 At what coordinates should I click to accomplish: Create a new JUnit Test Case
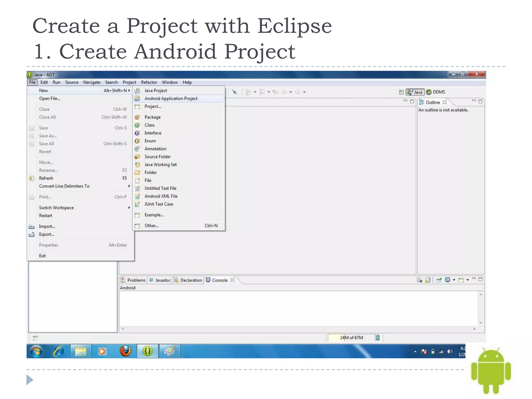click(x=178, y=204)
